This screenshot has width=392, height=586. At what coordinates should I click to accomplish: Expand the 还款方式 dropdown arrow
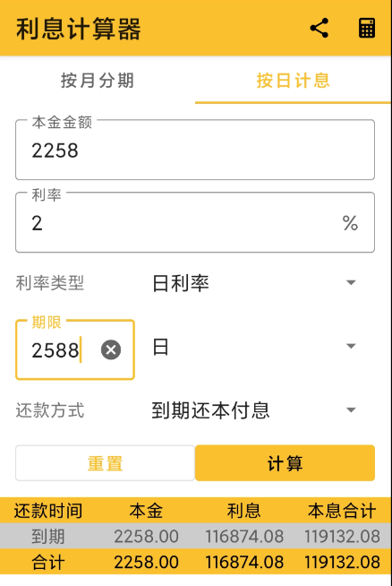[x=351, y=410]
